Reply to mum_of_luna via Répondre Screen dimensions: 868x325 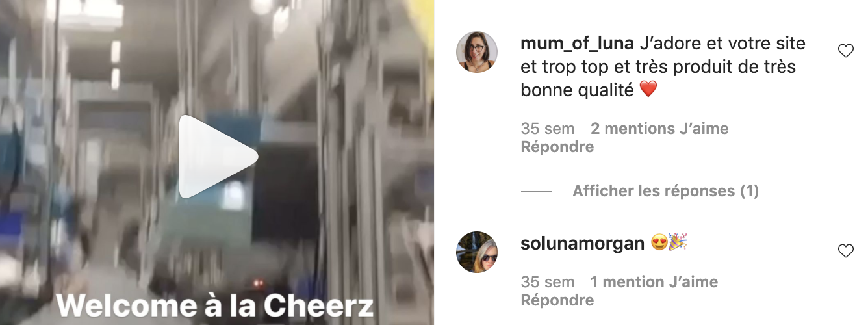click(557, 147)
